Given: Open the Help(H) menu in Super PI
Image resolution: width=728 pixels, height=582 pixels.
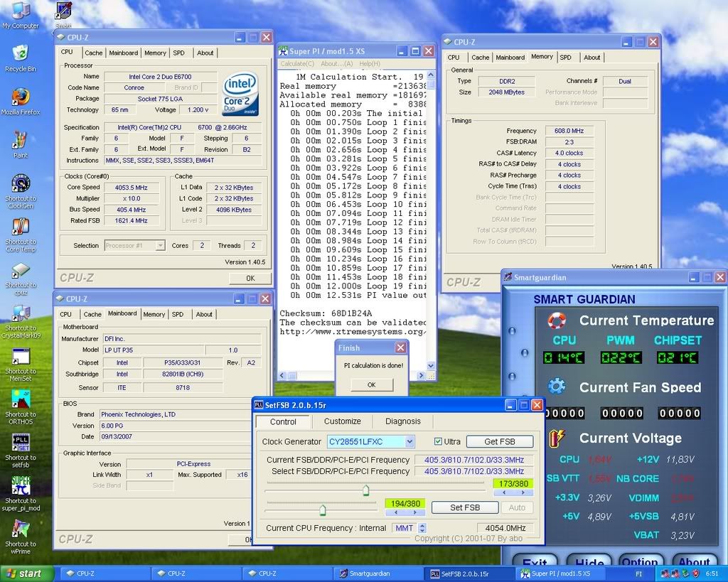Looking at the screenshot, I should point(370,63).
